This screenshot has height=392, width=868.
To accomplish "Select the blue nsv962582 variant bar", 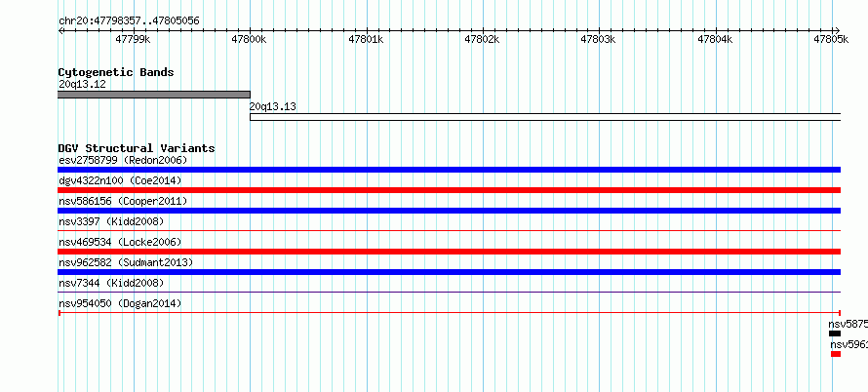I will (449, 272).
